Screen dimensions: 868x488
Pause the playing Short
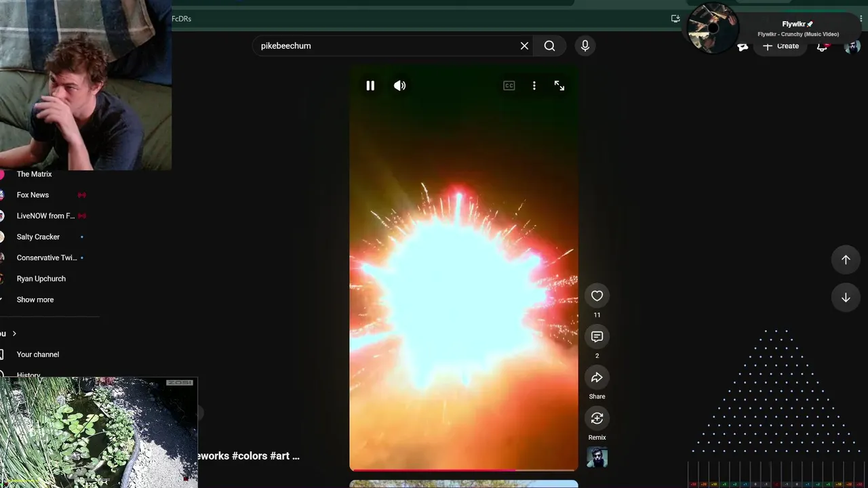pos(370,85)
